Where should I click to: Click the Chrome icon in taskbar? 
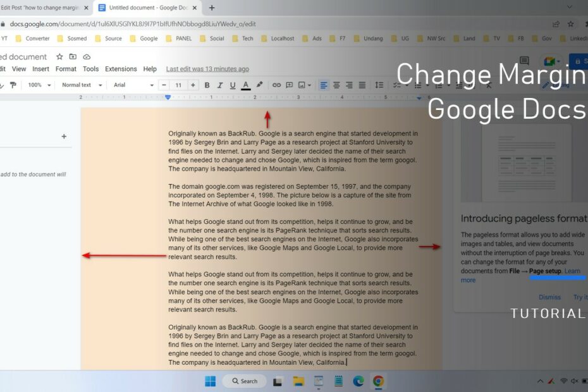[x=378, y=381]
